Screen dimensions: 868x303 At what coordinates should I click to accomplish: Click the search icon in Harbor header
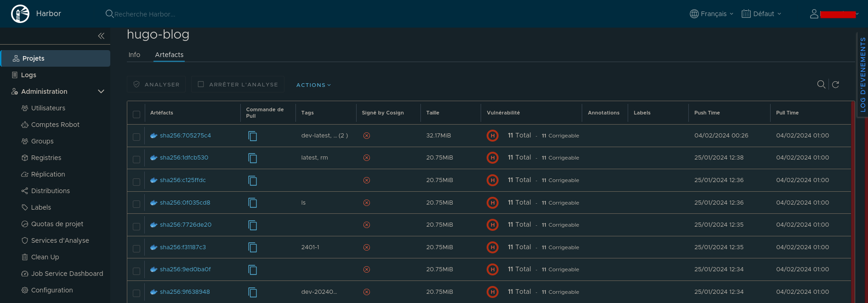tap(109, 14)
